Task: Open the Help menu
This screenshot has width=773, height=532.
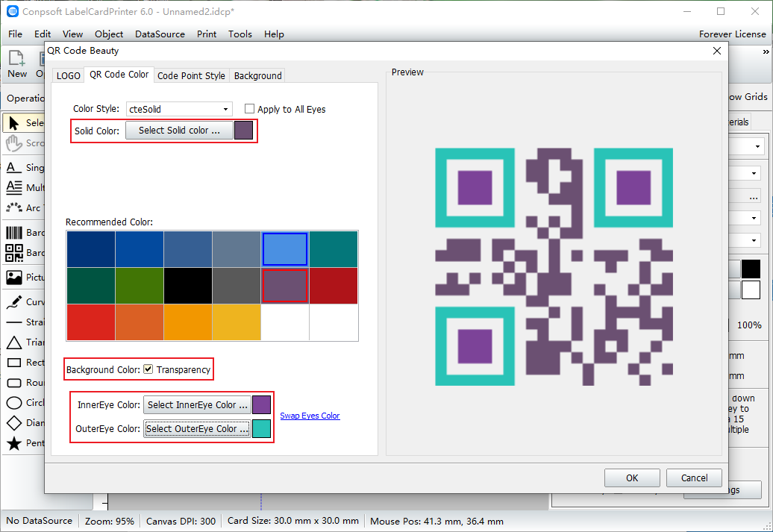Action: [274, 34]
